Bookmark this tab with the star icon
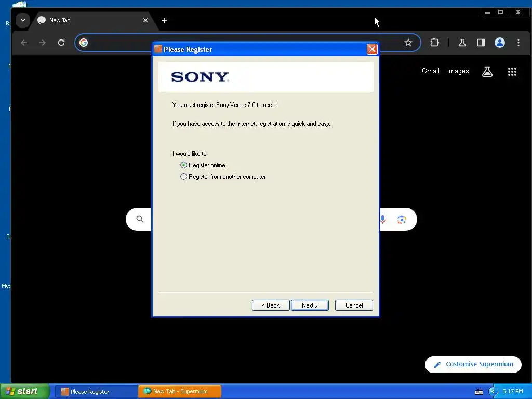 coord(408,43)
